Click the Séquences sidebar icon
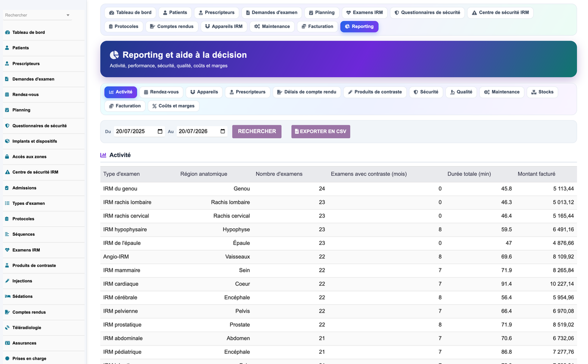 7,234
